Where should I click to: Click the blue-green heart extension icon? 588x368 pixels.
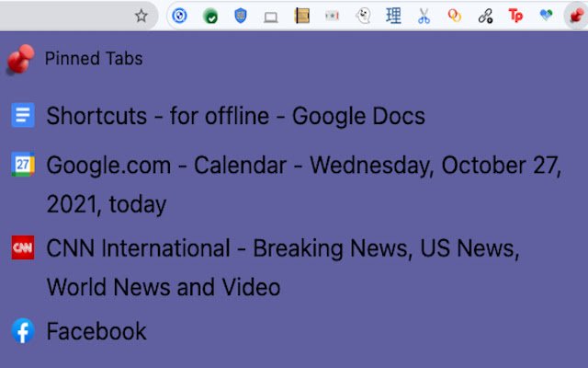tap(546, 15)
